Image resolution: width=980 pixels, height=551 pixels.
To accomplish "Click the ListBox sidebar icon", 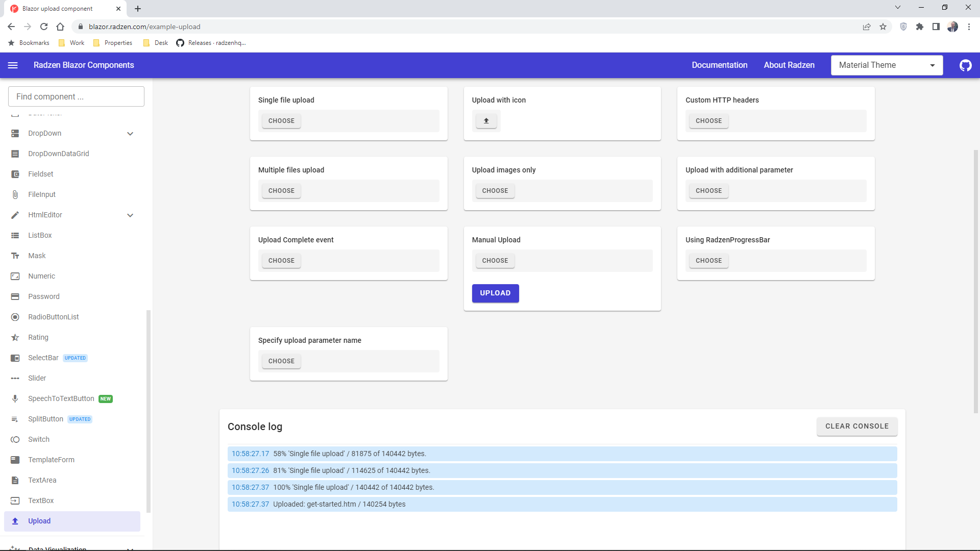I will click(15, 236).
